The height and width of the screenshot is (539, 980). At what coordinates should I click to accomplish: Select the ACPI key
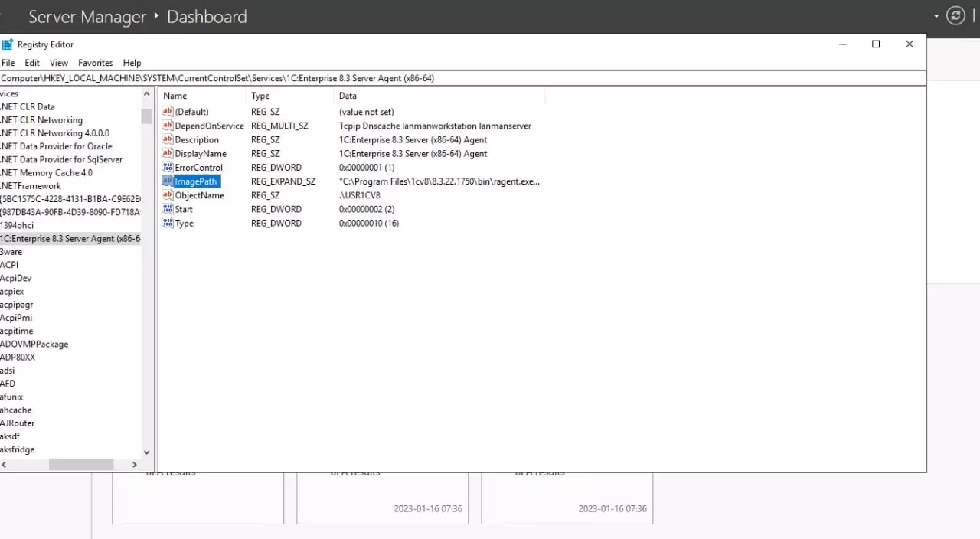tap(9, 265)
